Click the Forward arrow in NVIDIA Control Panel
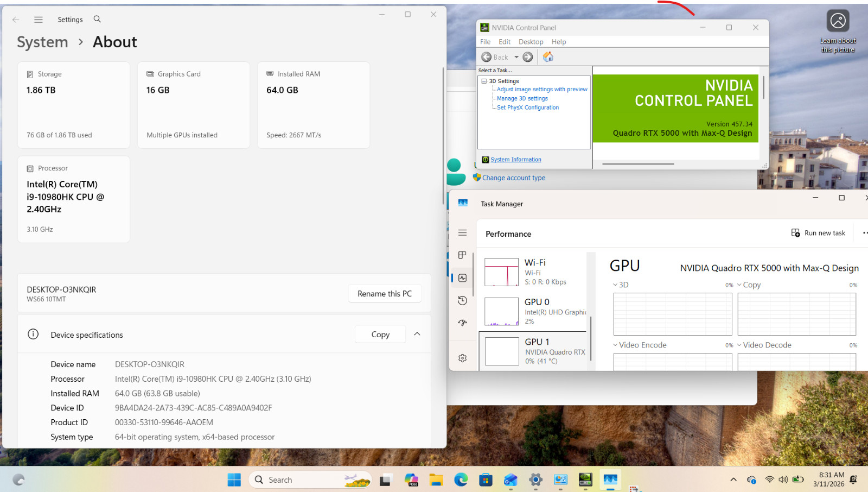This screenshot has width=868, height=492. coord(528,57)
